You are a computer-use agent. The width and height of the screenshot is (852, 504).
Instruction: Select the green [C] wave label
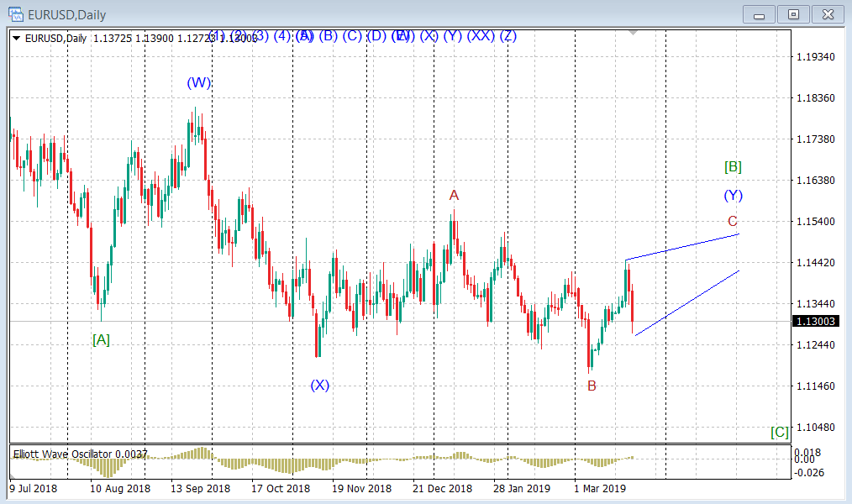780,433
